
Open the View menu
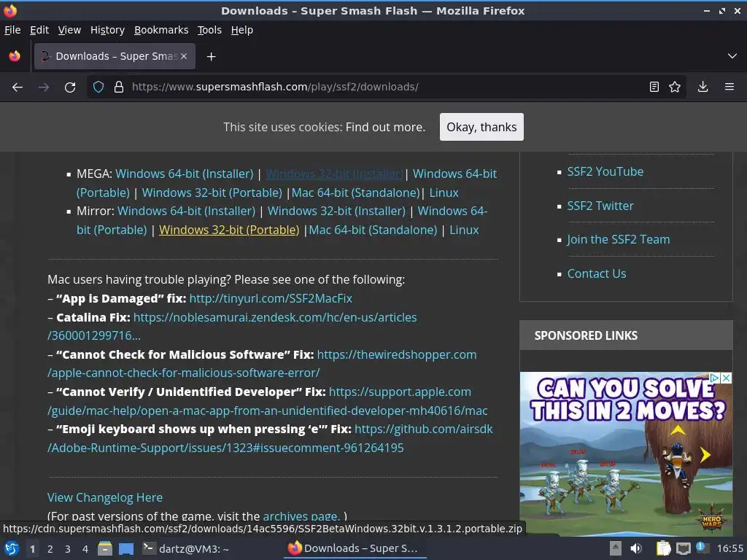(69, 30)
